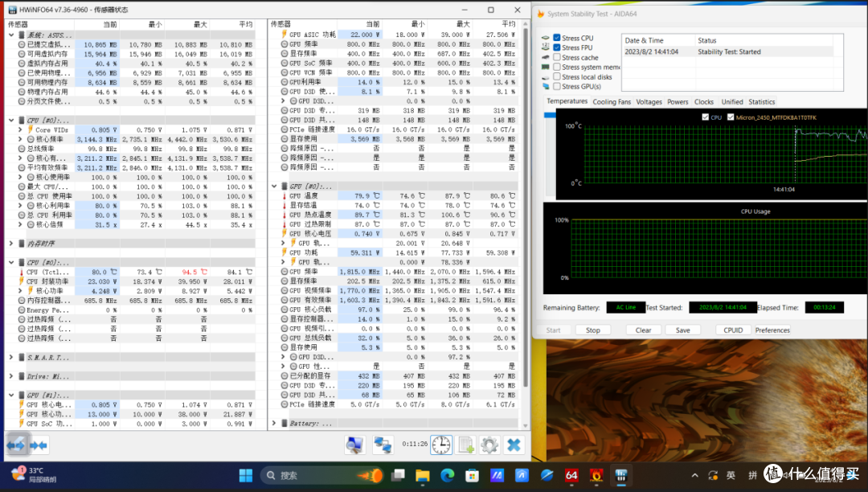Select the Temperatures tab
Screen dimensions: 868x492
[x=567, y=101]
